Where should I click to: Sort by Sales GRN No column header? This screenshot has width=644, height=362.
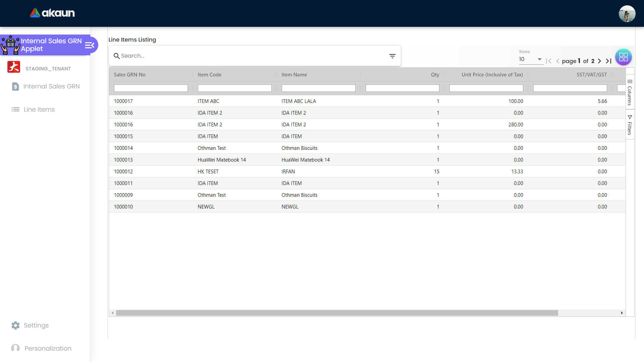click(x=129, y=75)
